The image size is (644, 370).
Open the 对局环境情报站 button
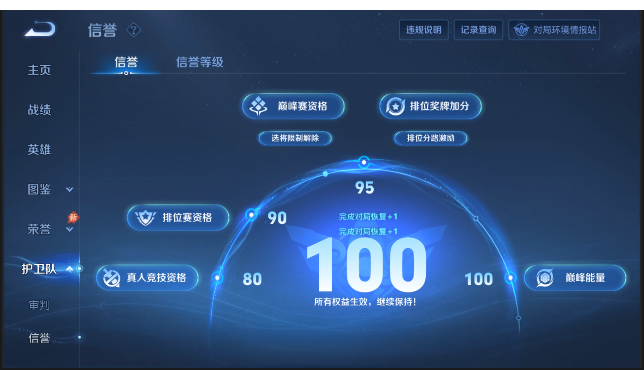[x=554, y=30]
